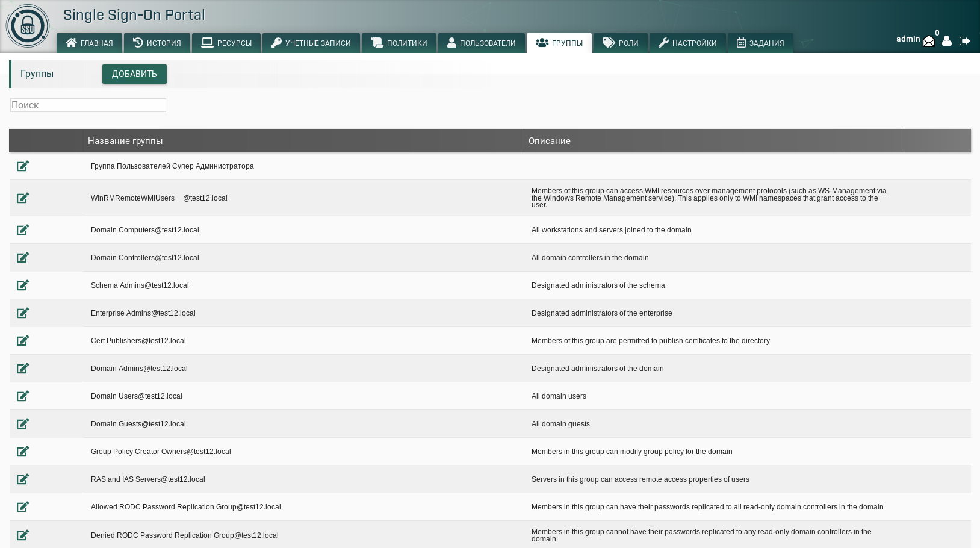Screen dimensions: 980x548
Task: Go to the Политики tab
Action: pos(399,43)
